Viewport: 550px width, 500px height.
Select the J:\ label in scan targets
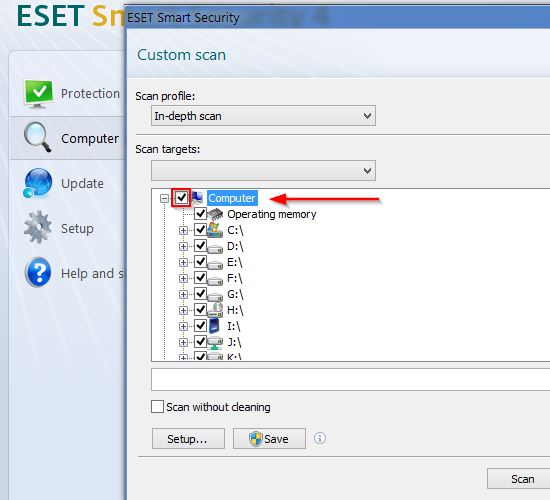point(234,342)
